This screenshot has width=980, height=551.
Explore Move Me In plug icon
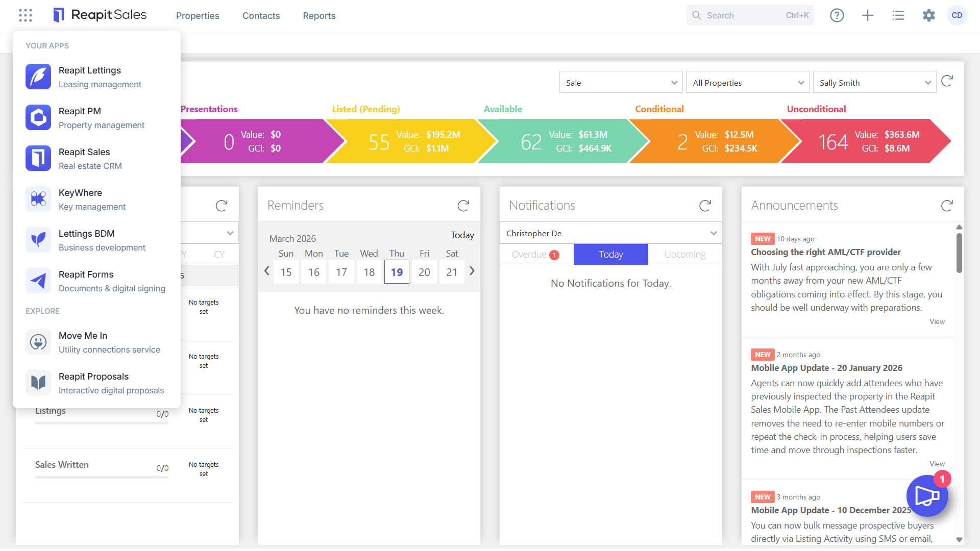coord(38,342)
